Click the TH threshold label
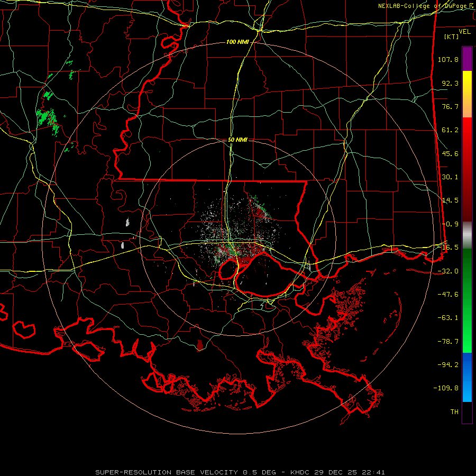This screenshot has width=476, height=476. pyautogui.click(x=454, y=412)
